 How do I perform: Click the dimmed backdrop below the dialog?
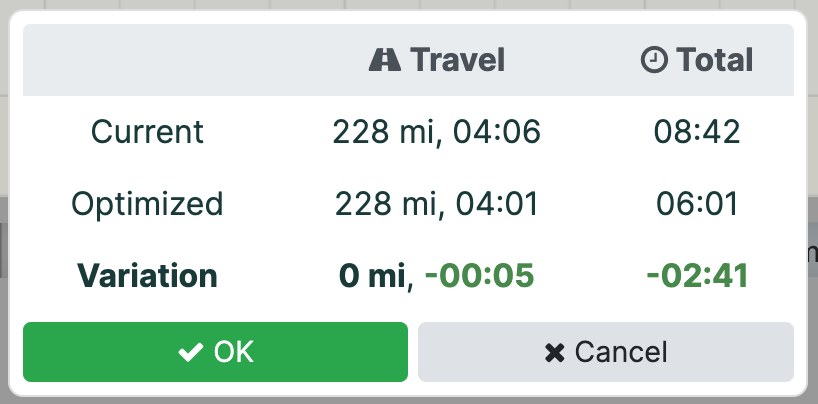pos(409,400)
